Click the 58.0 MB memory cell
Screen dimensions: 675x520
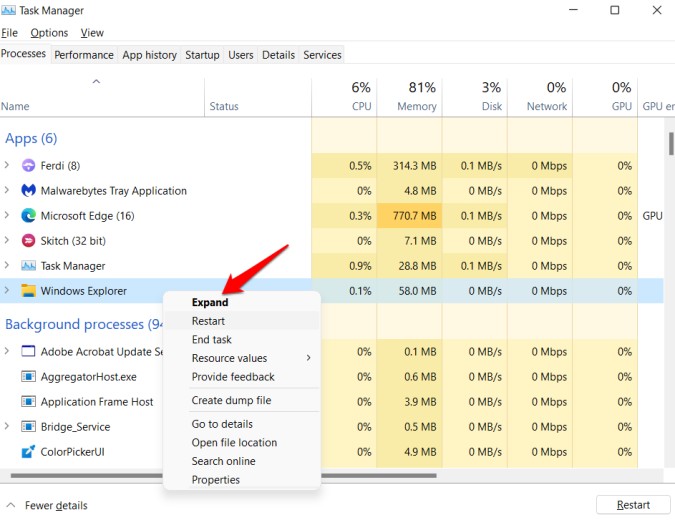[x=409, y=291]
